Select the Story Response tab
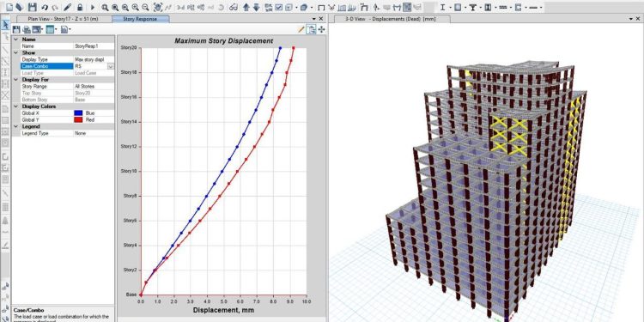This screenshot has height=322, width=644. pos(140,19)
